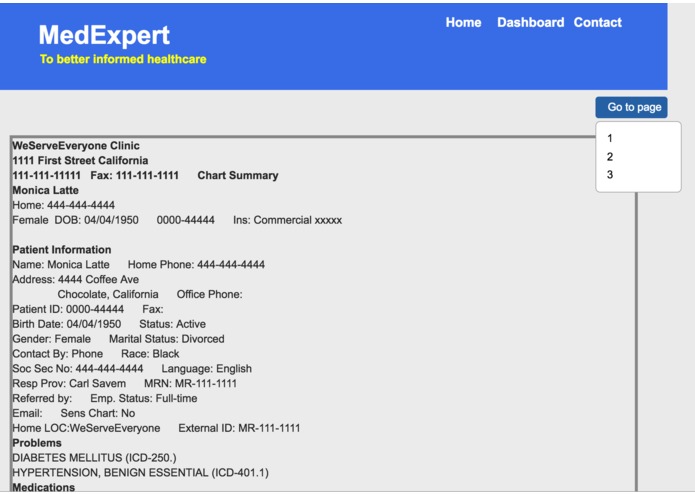Click the Contact By: Phone text

point(58,354)
